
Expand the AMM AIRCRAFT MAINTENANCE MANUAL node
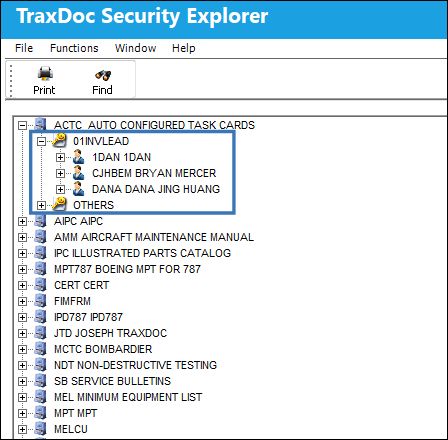pos(22,237)
